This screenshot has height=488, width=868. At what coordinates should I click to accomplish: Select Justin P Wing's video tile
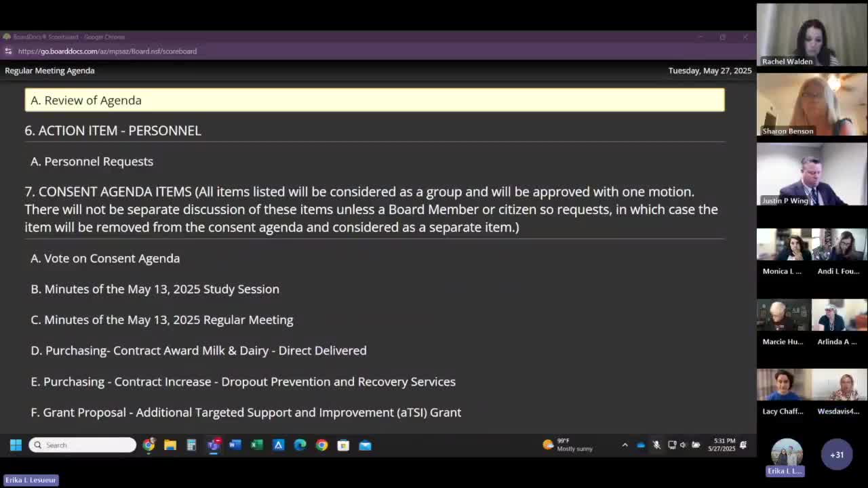click(812, 174)
